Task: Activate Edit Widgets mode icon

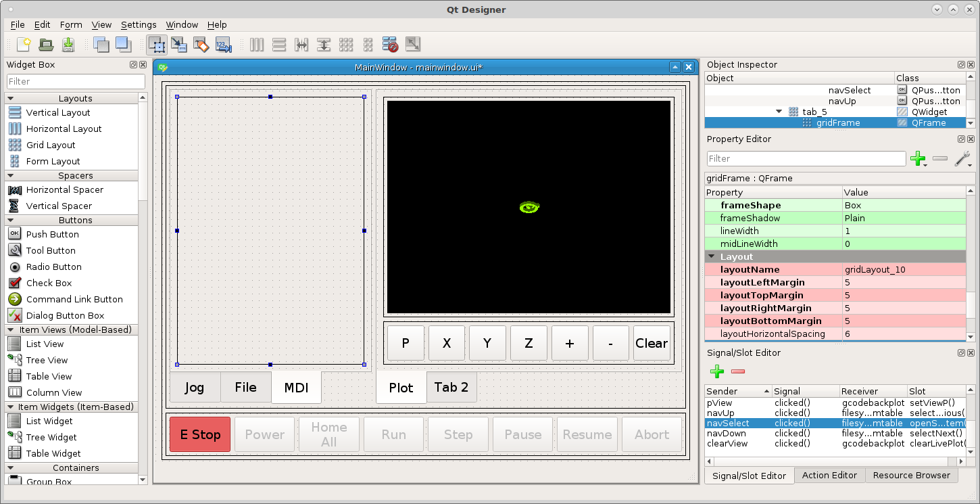Action: click(x=157, y=45)
